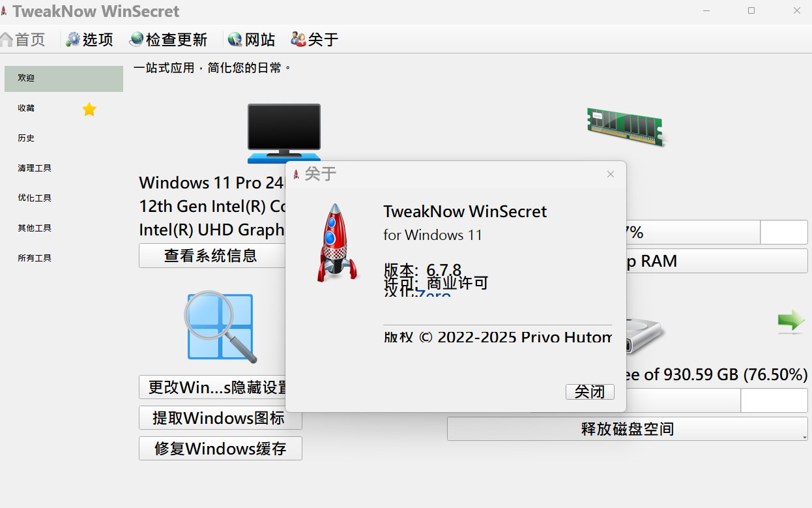Image resolution: width=812 pixels, height=508 pixels.
Task: Expand 释放磁盘空间 dropdown arrow
Action: [x=804, y=436]
